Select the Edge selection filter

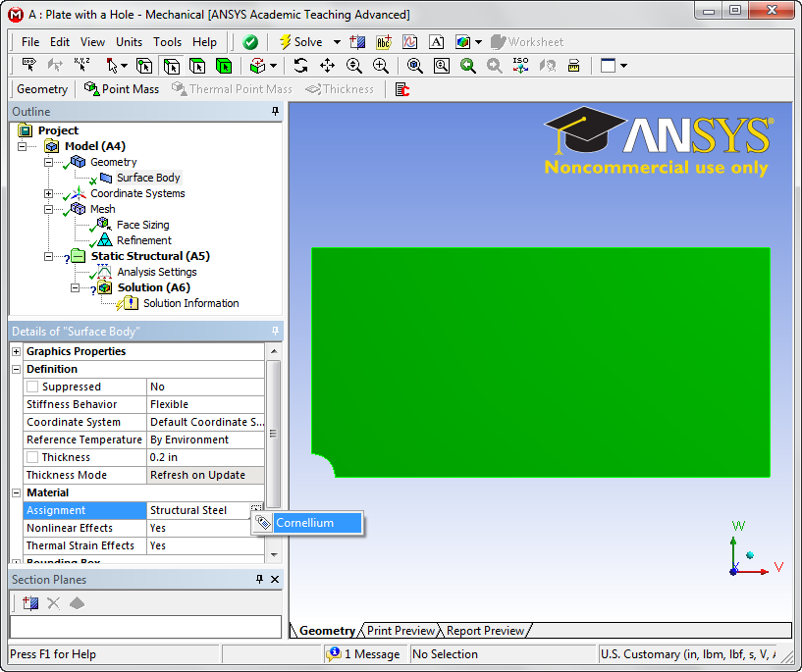click(x=172, y=66)
